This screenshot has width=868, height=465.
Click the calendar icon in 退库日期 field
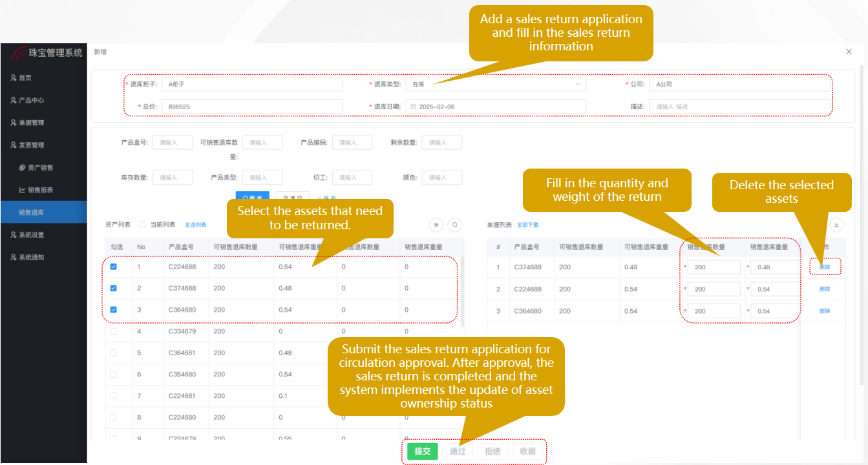click(414, 107)
